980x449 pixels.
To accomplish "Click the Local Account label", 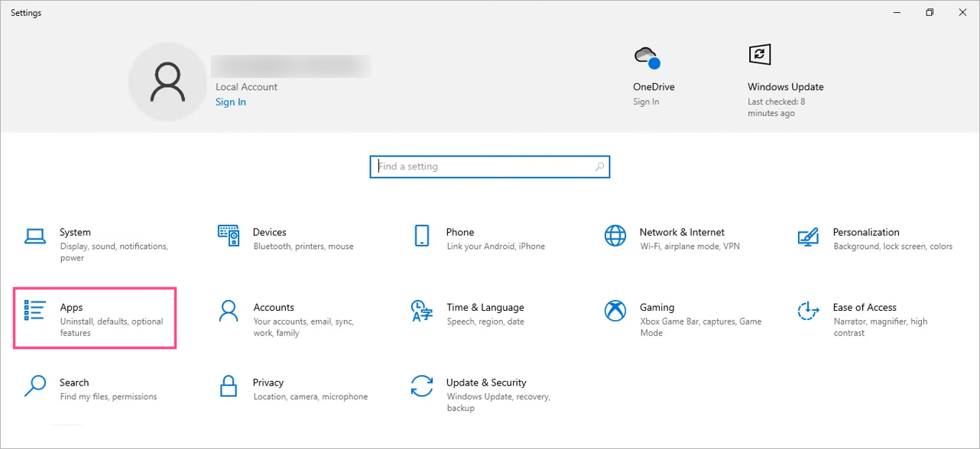I will click(246, 87).
